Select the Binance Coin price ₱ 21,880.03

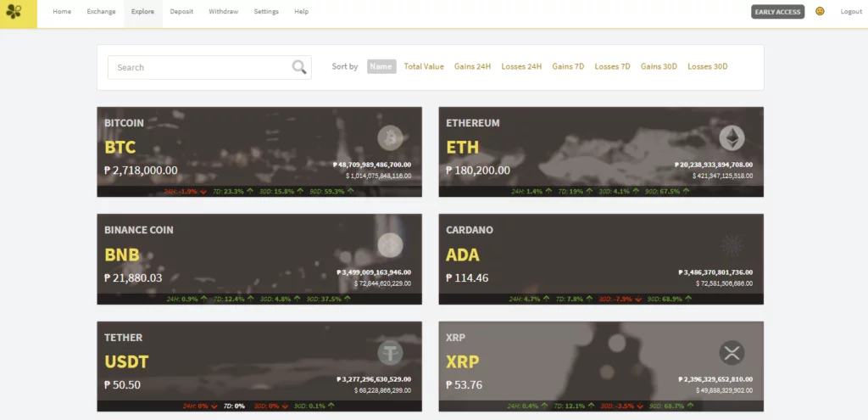133,278
